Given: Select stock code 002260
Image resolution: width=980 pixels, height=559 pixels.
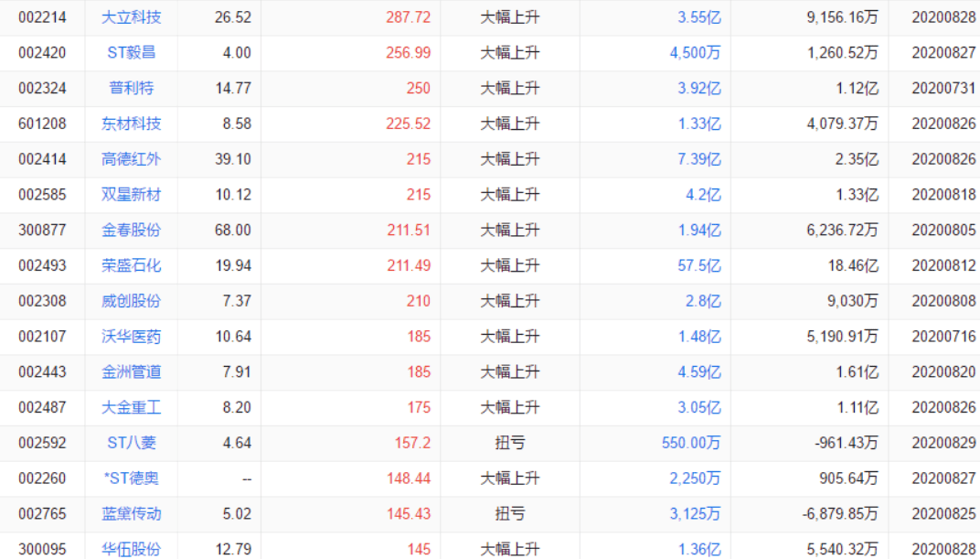Looking at the screenshot, I should coord(42,478).
